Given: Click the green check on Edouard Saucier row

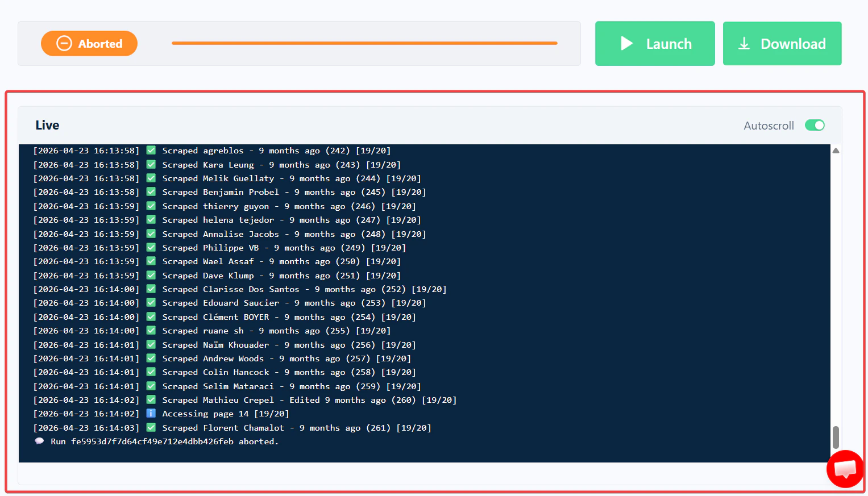Looking at the screenshot, I should pyautogui.click(x=151, y=303).
